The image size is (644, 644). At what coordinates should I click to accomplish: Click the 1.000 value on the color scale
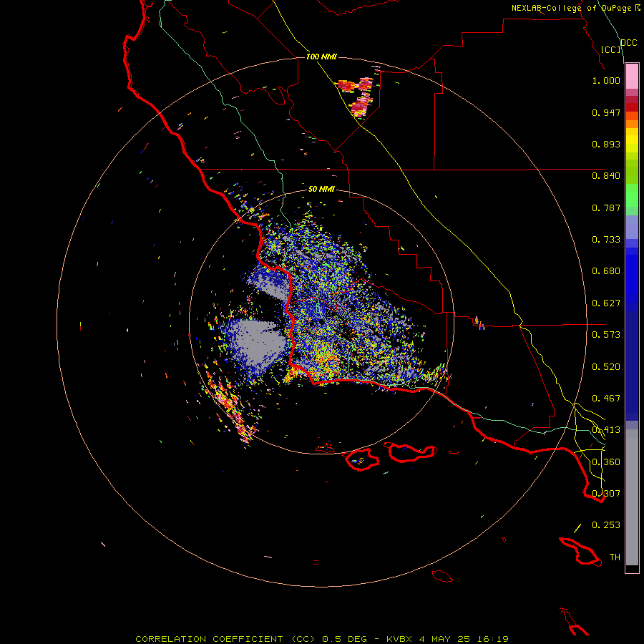point(606,80)
